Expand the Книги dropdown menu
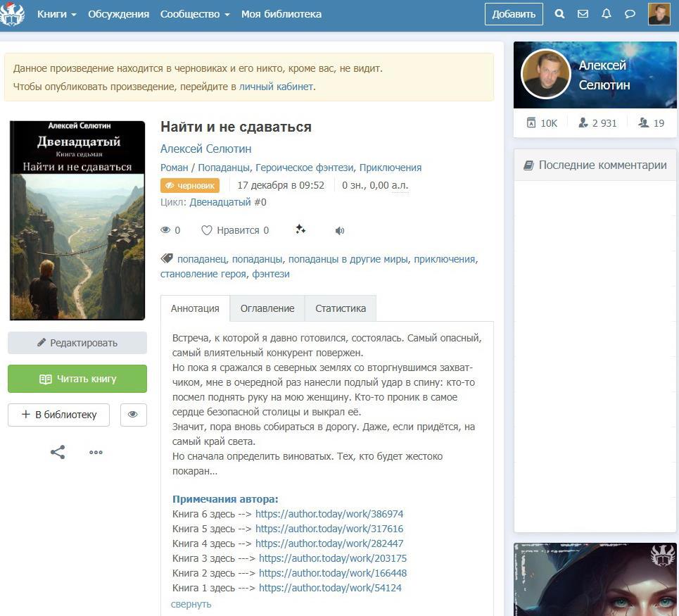 point(56,14)
